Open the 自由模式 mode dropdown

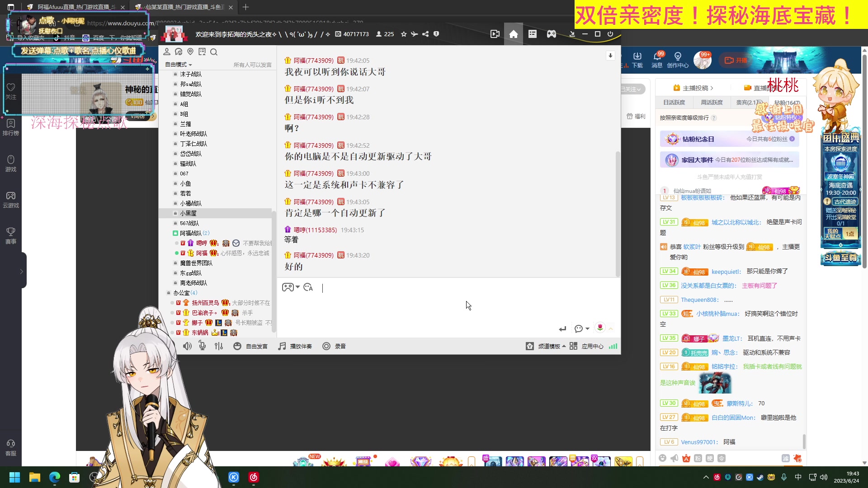tap(179, 65)
